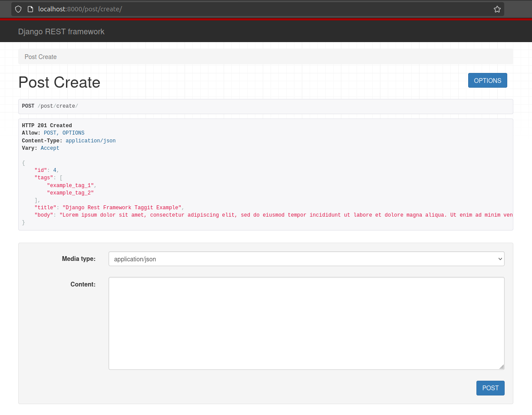532x415 pixels.
Task: Click the localhost:8000/post/create/ address bar
Action: [x=258, y=9]
